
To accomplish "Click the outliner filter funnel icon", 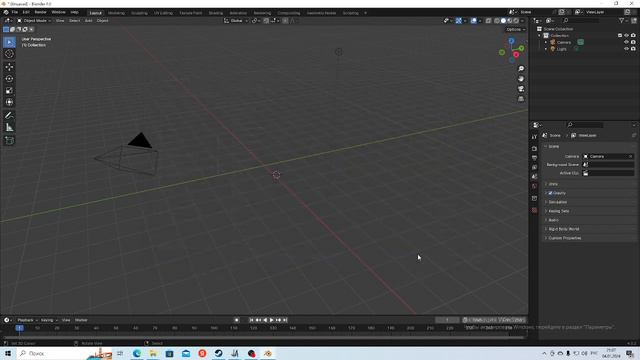I will pyautogui.click(x=621, y=20).
